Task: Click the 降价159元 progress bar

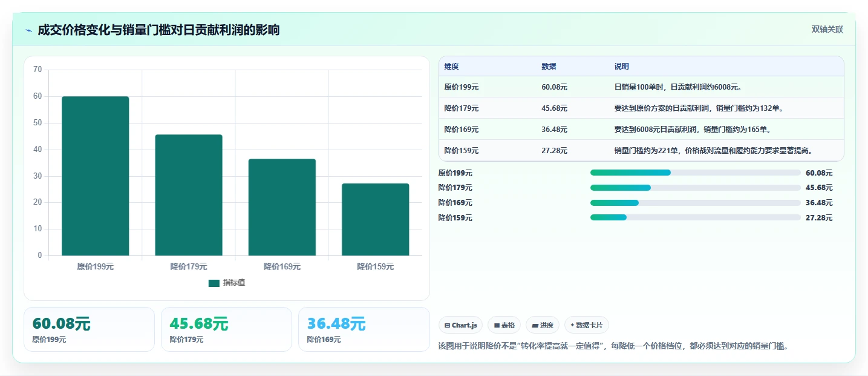Action: pyautogui.click(x=695, y=217)
